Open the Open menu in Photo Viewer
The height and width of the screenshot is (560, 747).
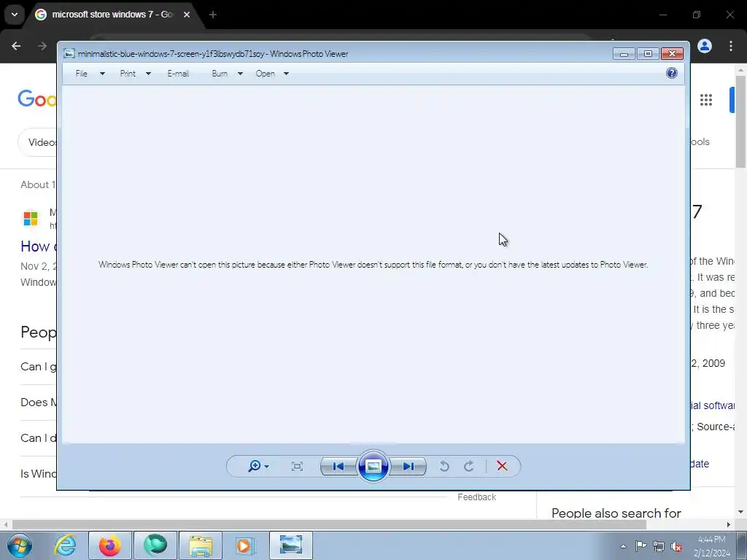point(266,74)
